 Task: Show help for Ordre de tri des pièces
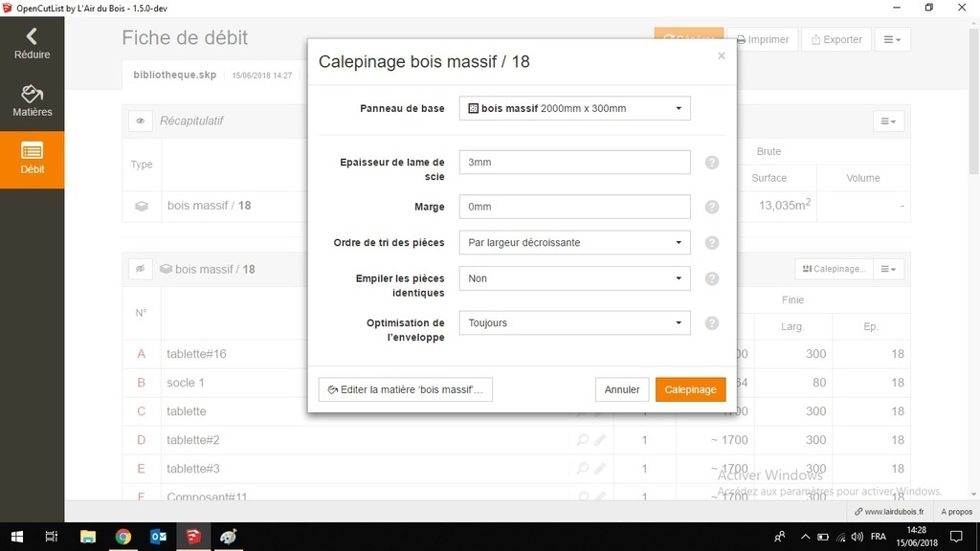pos(711,243)
